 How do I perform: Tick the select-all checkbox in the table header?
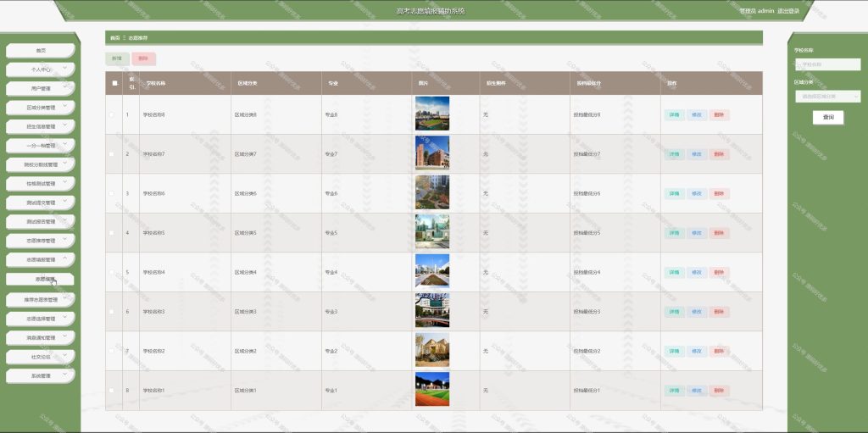click(114, 83)
